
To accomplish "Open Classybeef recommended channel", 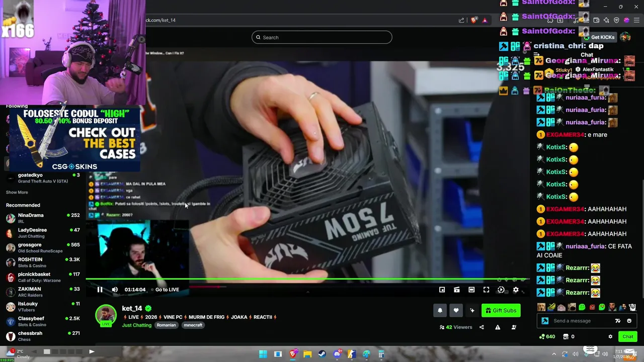I will pos(43,321).
